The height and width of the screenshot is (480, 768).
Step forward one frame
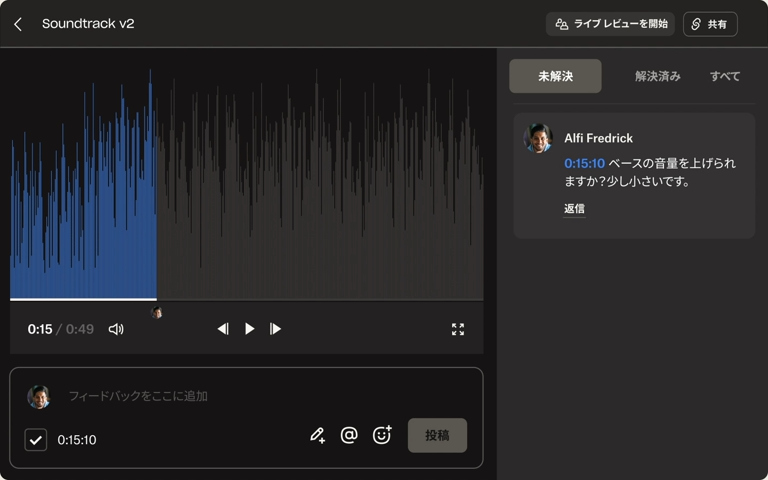275,329
